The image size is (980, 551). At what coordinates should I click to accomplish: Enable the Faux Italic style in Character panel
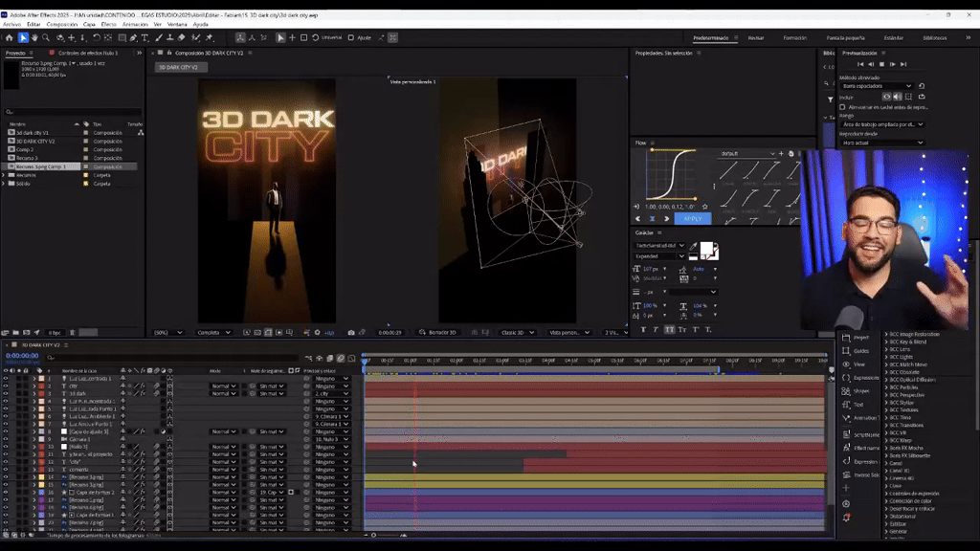coord(656,329)
